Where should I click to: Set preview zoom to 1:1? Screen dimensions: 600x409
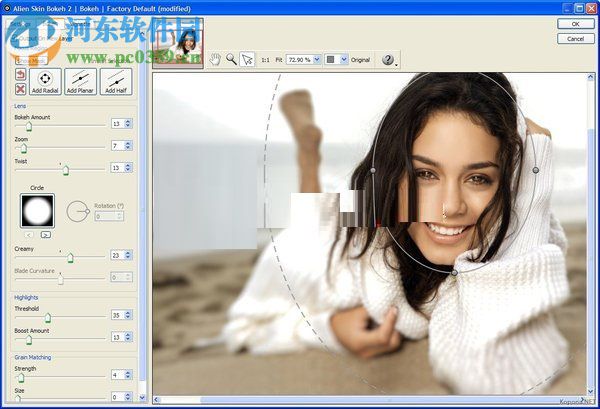click(265, 60)
